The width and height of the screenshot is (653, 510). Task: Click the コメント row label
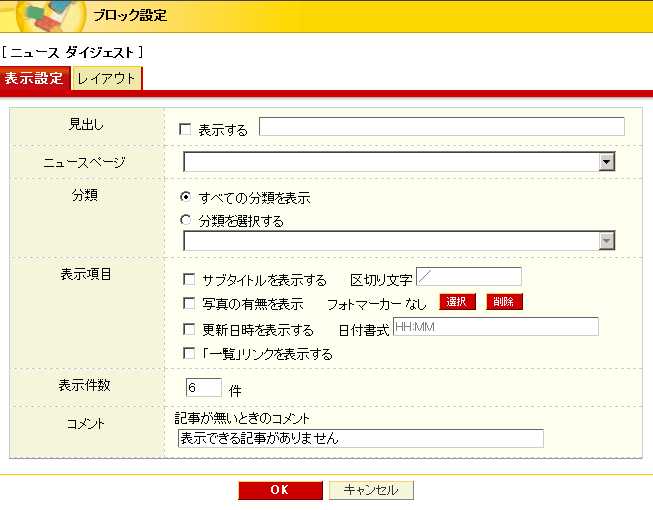85,424
